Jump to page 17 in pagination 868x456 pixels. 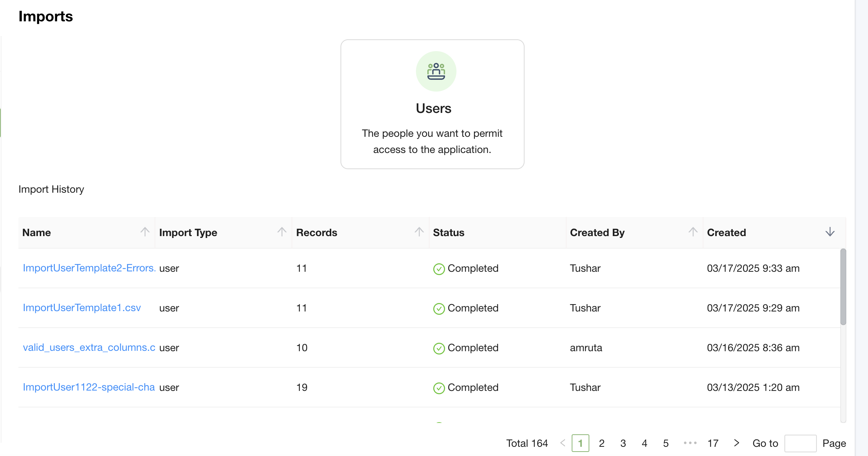pos(713,443)
